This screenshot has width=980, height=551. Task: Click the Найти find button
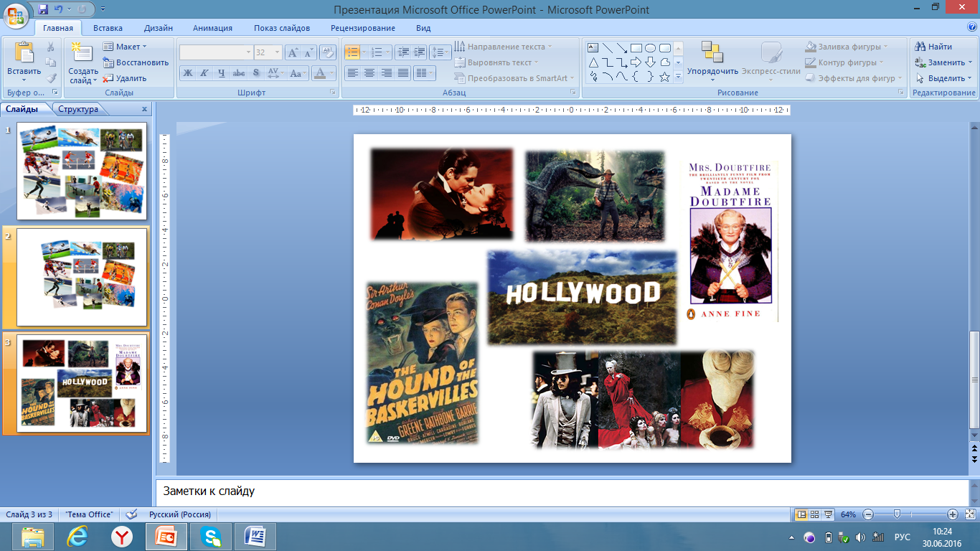click(x=934, y=47)
